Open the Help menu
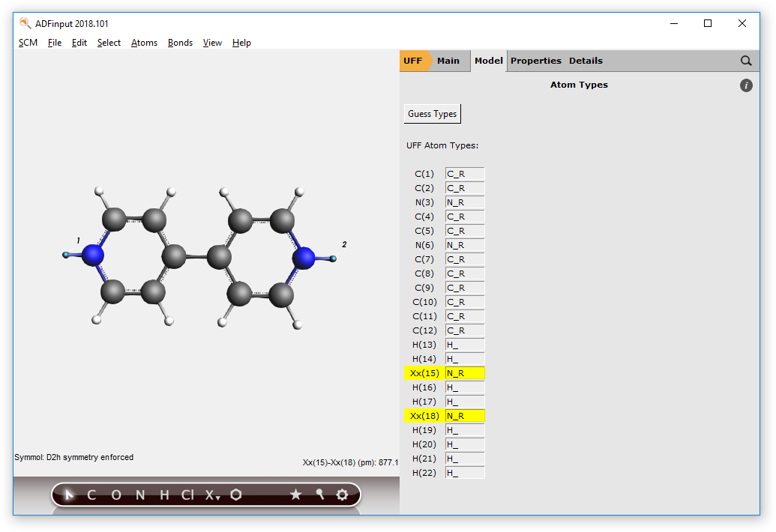Screen dimensions: 776x532 pos(241,43)
